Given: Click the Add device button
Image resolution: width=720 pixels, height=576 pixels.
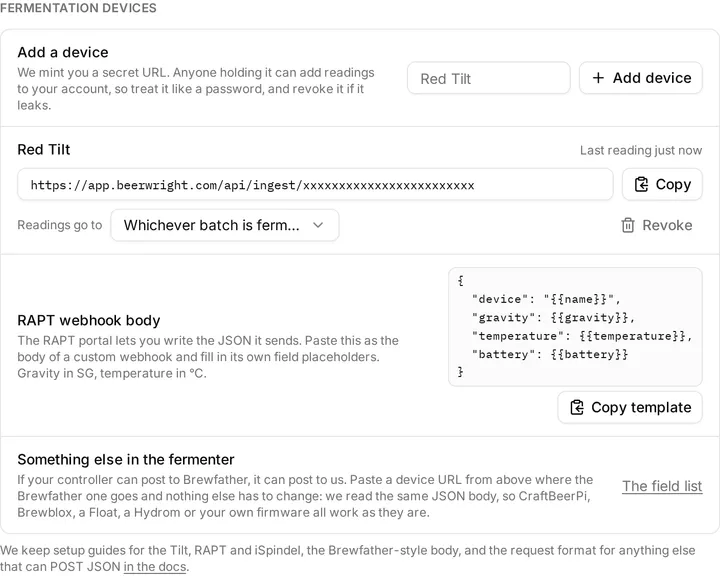Looking at the screenshot, I should [x=641, y=78].
